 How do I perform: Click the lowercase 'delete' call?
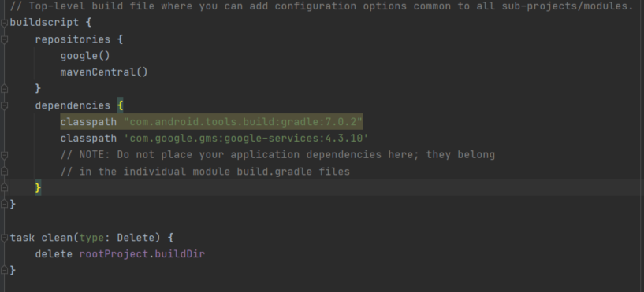tap(54, 254)
